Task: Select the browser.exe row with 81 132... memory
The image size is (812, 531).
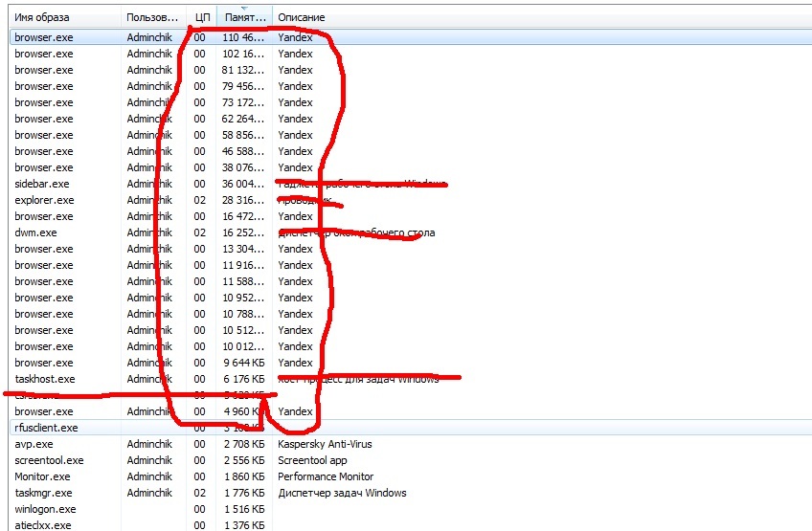Action: point(411,70)
